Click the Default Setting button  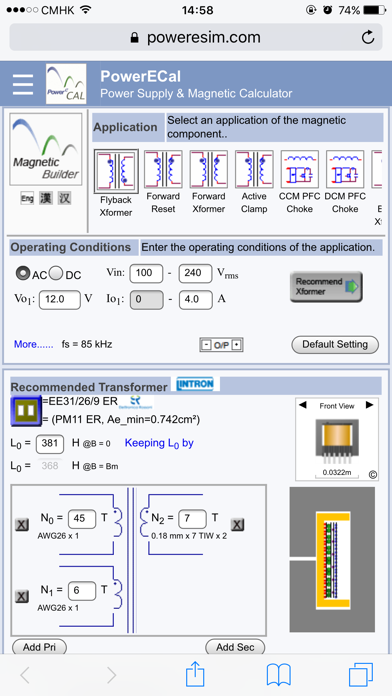click(x=335, y=344)
